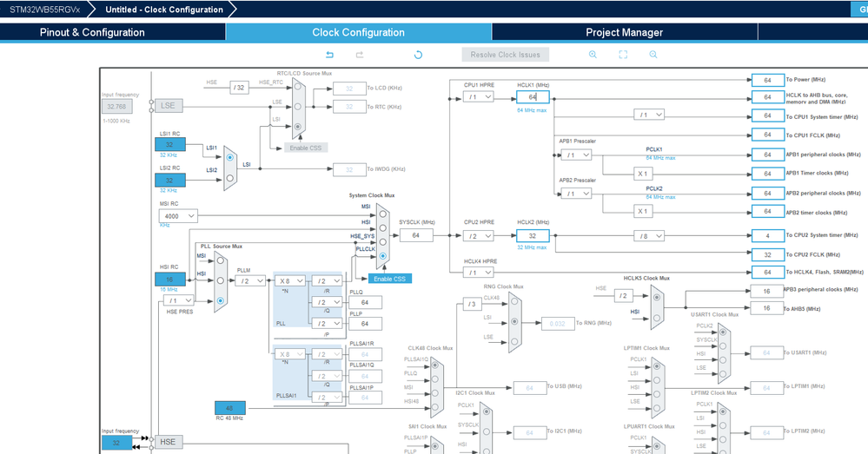Viewport: 868px width, 454px height.
Task: Click the LSE oscillator block
Action: coord(168,105)
